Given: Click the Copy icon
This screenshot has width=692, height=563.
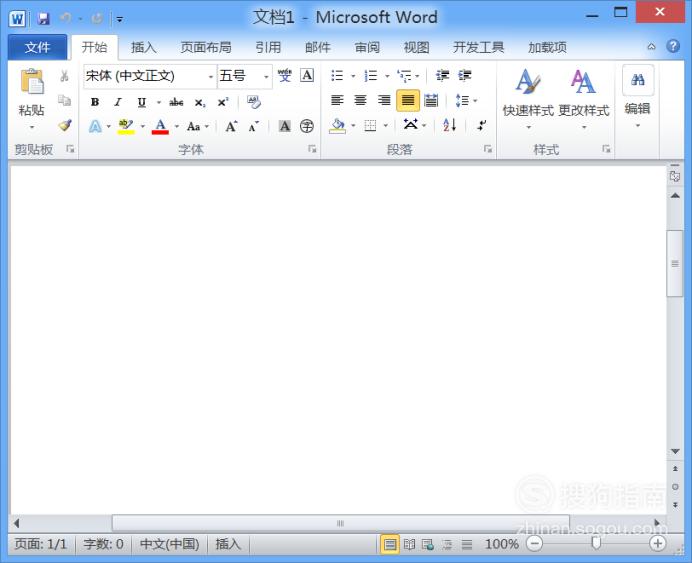Looking at the screenshot, I should 64,101.
